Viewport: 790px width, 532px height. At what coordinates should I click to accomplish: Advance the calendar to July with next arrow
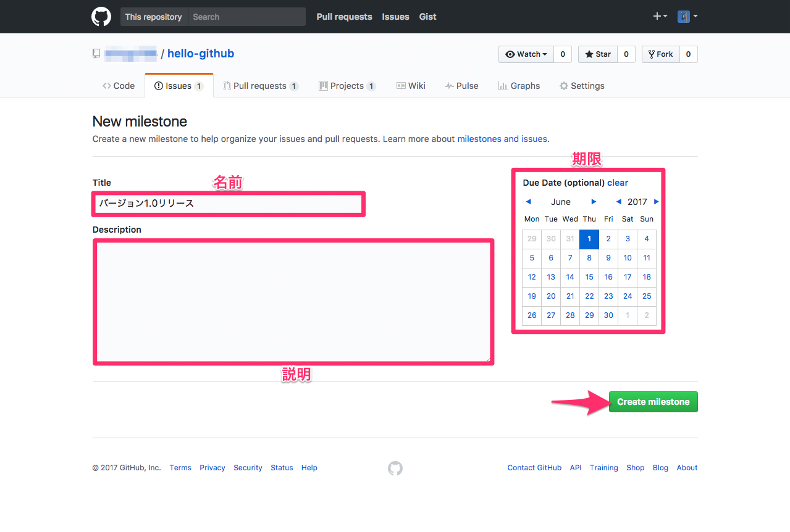(x=593, y=202)
